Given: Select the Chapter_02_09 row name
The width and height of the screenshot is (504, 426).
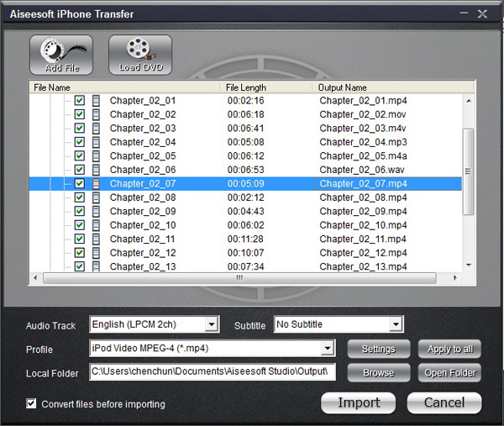Looking at the screenshot, I should click(x=143, y=211).
